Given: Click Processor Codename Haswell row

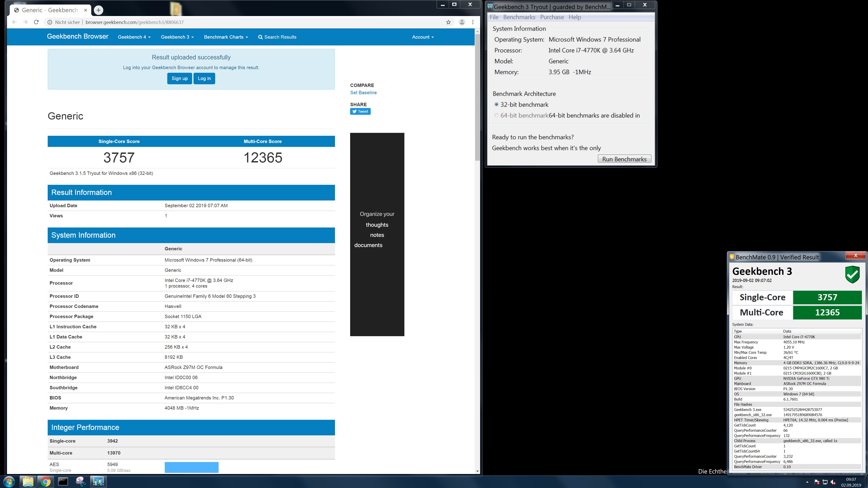Looking at the screenshot, I should [x=191, y=307].
